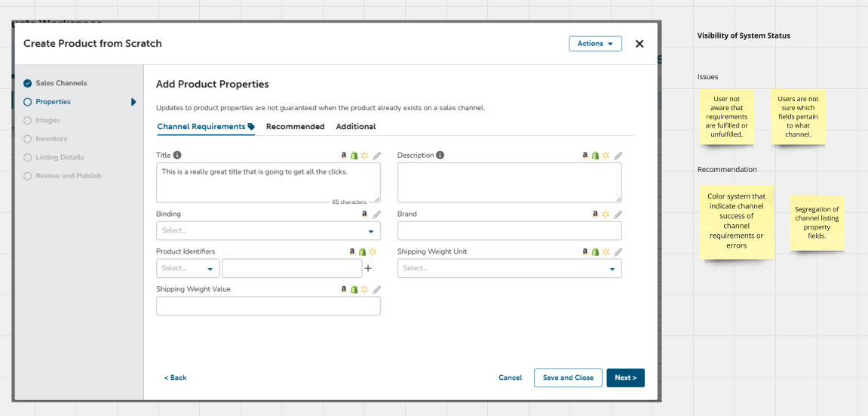Select the Channel Requirements tab label
868x416 pixels.
coord(201,127)
